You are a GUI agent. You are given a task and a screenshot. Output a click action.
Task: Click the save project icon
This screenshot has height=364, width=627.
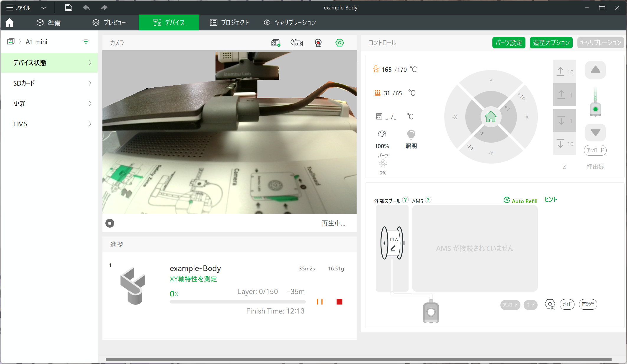[68, 8]
